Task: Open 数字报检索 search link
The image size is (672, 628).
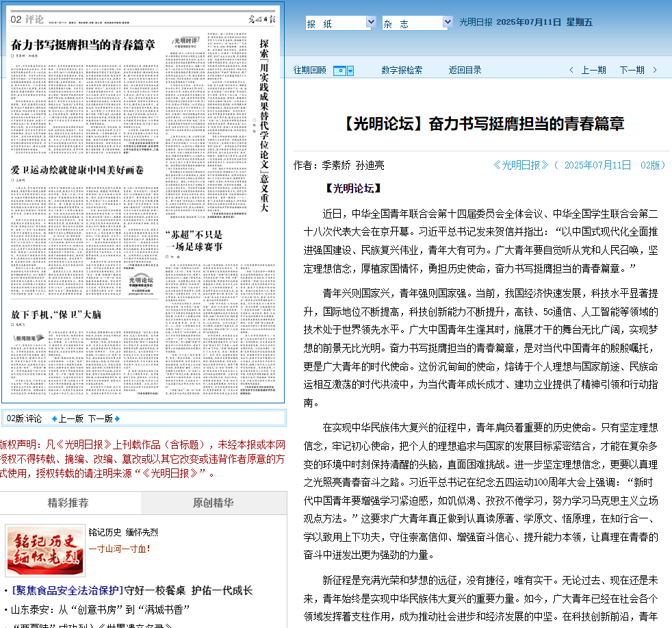Action: 402,70
